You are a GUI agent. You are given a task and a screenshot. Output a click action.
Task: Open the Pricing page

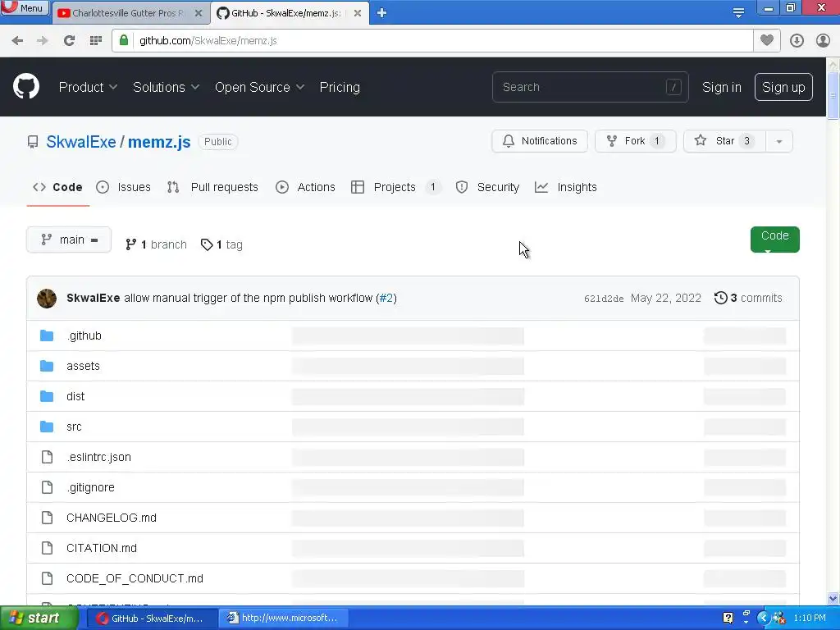coord(340,87)
